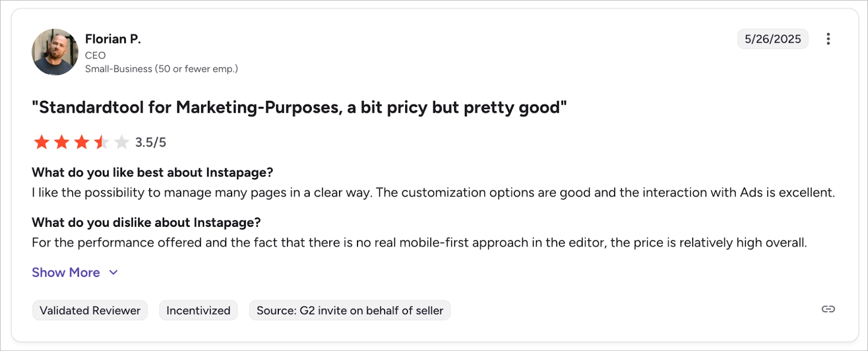The width and height of the screenshot is (868, 351).
Task: Select the 'dislike about Instapage' heading
Action: 146,222
